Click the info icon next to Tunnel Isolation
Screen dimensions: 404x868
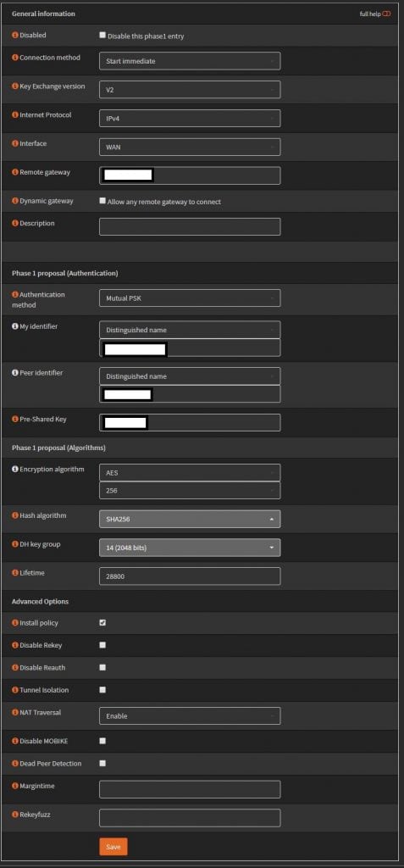[15, 690]
